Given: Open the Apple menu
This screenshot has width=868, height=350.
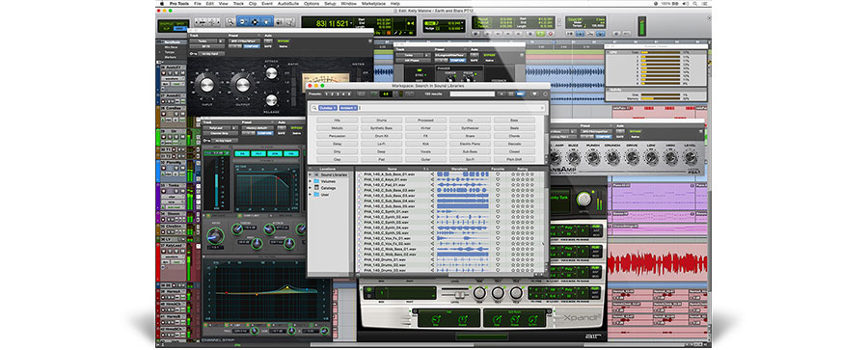Looking at the screenshot, I should [x=162, y=3].
